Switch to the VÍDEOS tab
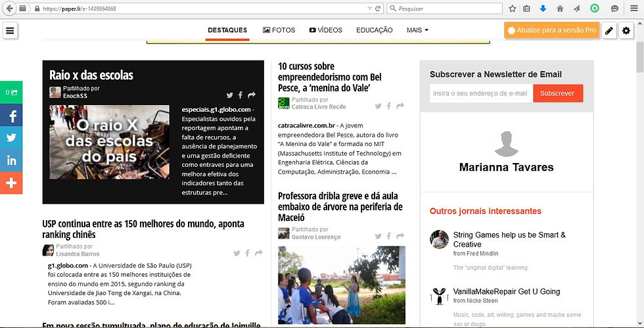Image resolution: width=644 pixels, height=328 pixels. click(326, 30)
